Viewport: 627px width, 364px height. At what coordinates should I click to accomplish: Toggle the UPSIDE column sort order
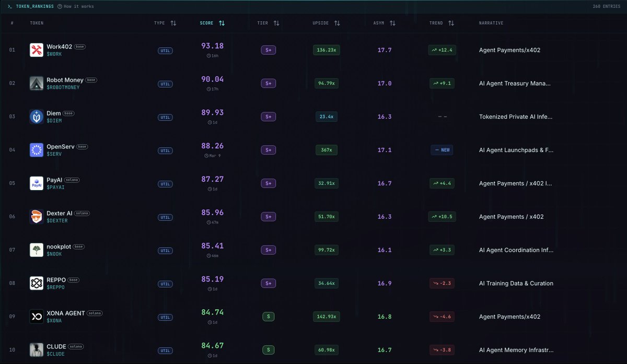coord(337,23)
